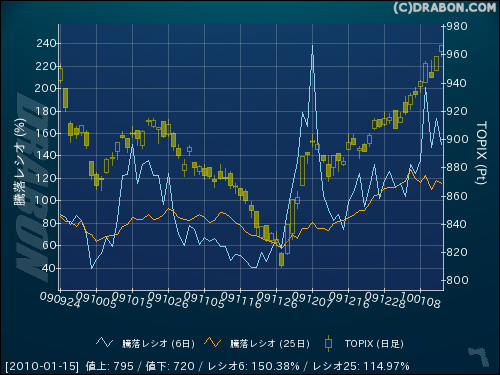Image resolution: width=500 pixels, height=375 pixels.
Task: Click the レシオ25: 114.97% status value
Action: (361, 366)
